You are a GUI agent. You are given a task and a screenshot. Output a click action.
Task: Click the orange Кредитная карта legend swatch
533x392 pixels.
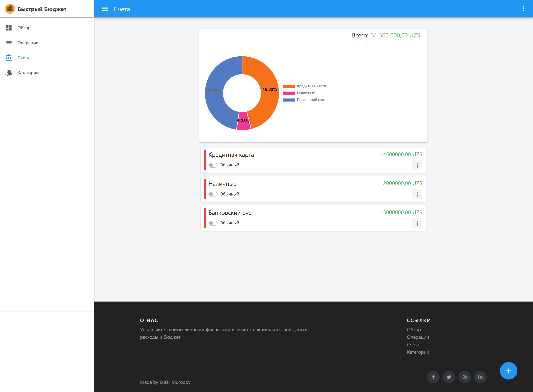[x=289, y=86]
